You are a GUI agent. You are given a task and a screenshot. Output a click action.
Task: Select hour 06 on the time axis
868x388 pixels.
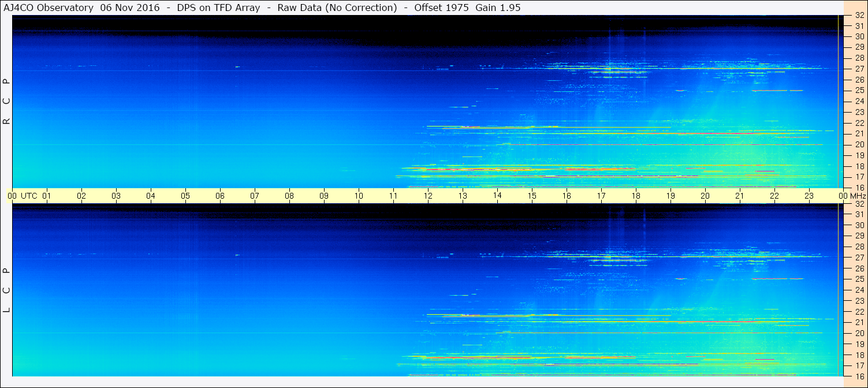(x=220, y=196)
